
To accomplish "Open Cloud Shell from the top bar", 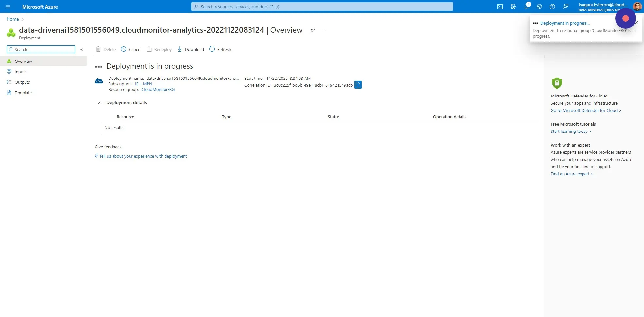I will click(x=500, y=7).
